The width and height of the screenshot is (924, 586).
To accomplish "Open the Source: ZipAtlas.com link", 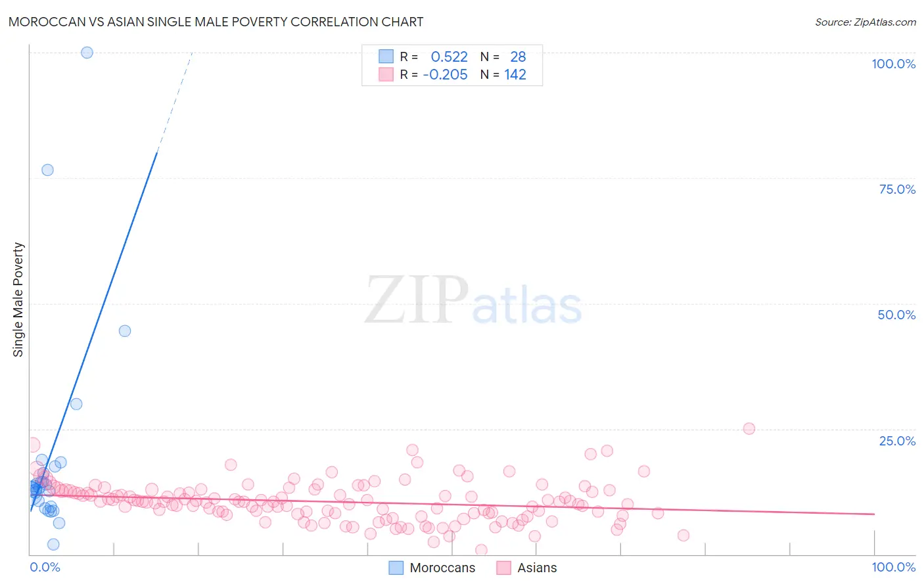I will (x=866, y=22).
